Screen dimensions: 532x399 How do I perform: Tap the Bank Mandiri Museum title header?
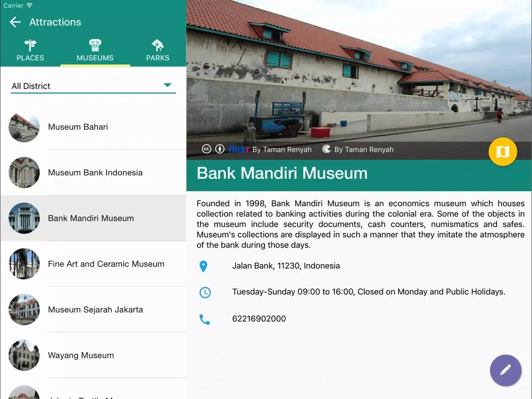pos(282,173)
